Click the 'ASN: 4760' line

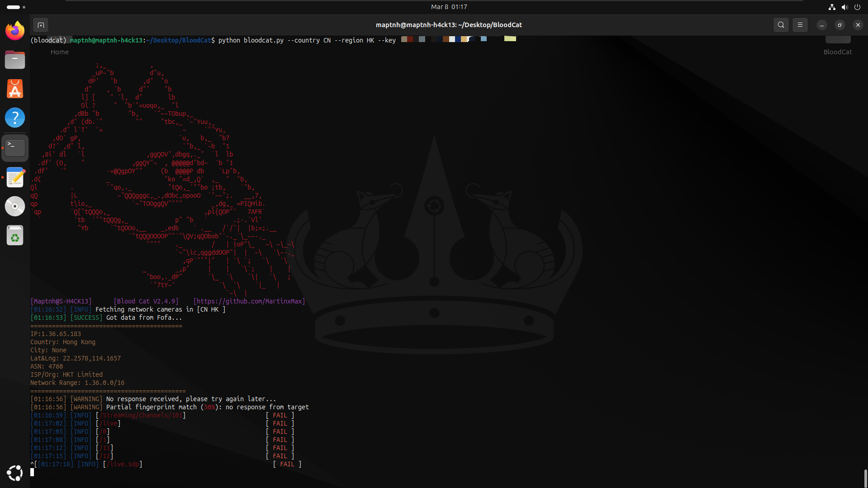pyautogui.click(x=47, y=366)
